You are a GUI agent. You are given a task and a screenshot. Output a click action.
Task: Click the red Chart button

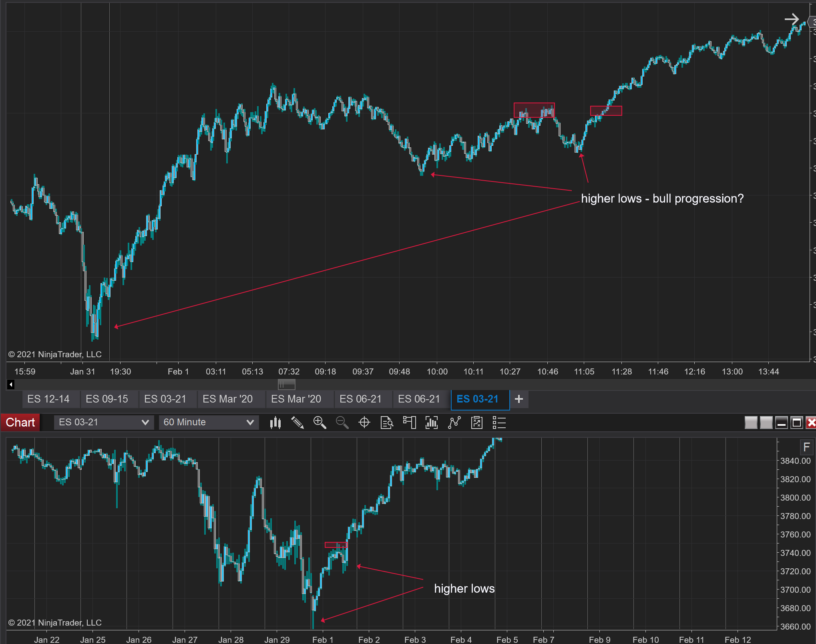click(x=20, y=422)
